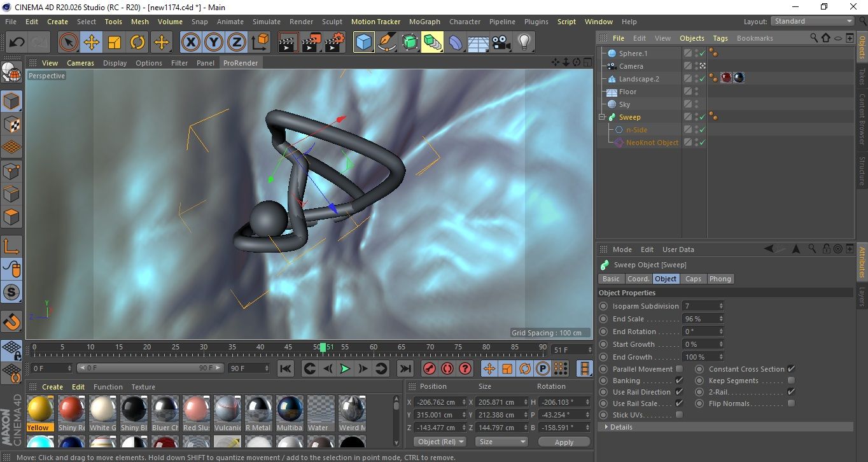
Task: Open the Simulate menu
Action: 267,22
